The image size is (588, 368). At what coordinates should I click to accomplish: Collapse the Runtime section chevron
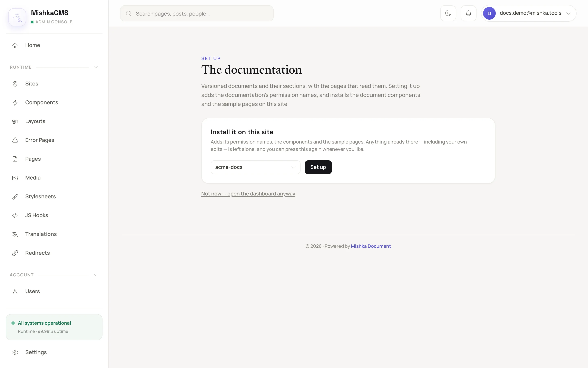point(96,67)
